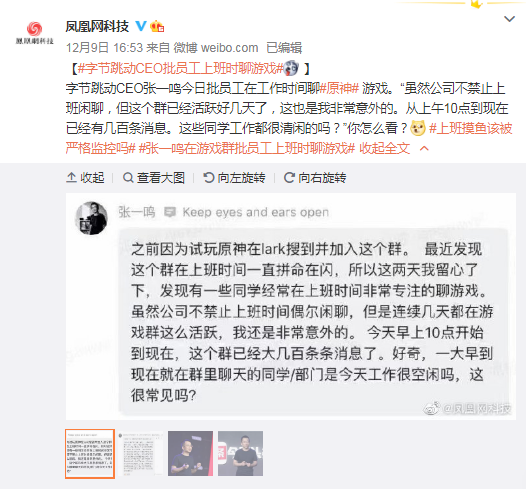The width and height of the screenshot is (526, 489).
Task: Select the second chat screenshot thumbnail
Action: click(x=140, y=453)
